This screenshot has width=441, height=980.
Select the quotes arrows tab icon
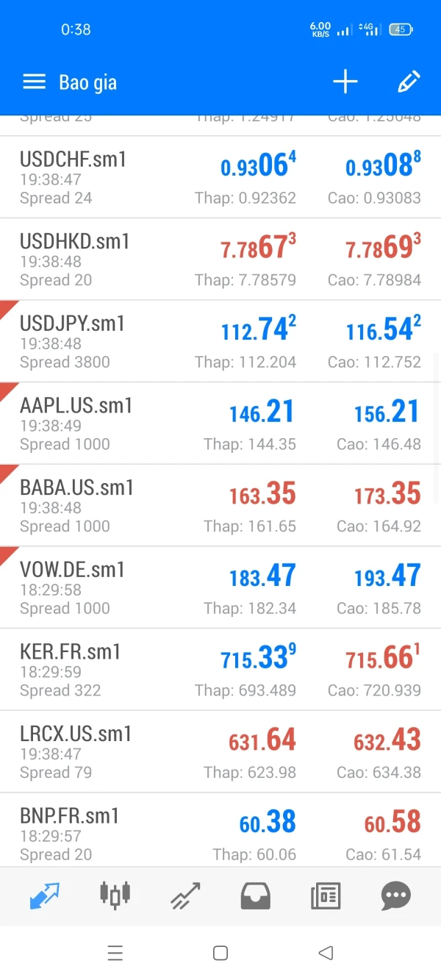[x=44, y=895]
